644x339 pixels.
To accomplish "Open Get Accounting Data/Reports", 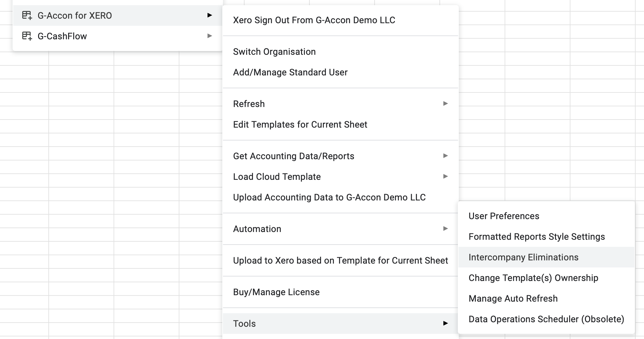I will point(340,156).
